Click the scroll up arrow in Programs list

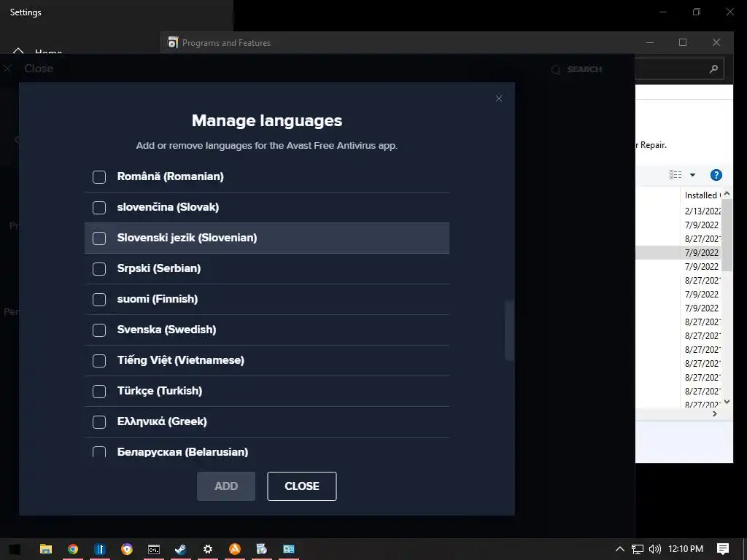pyautogui.click(x=727, y=193)
